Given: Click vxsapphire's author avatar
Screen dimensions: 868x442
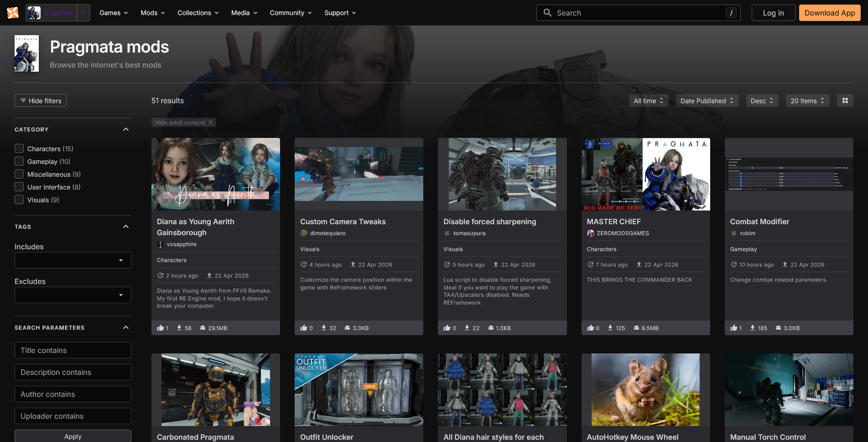Looking at the screenshot, I should (161, 244).
